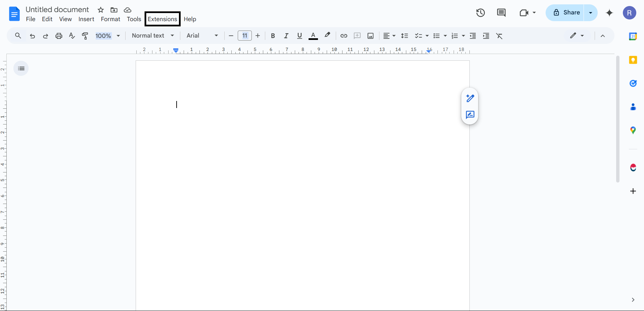Toggle italic formatting

pyautogui.click(x=286, y=36)
